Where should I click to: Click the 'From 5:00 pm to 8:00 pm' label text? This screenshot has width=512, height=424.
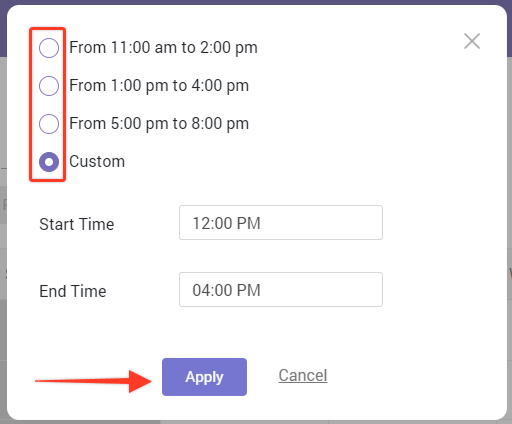(x=159, y=124)
